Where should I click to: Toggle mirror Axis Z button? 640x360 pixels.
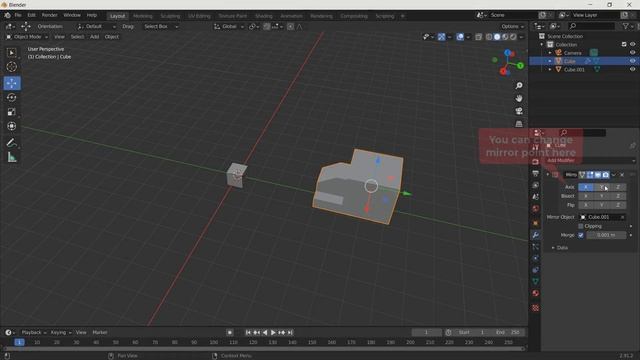(x=618, y=187)
